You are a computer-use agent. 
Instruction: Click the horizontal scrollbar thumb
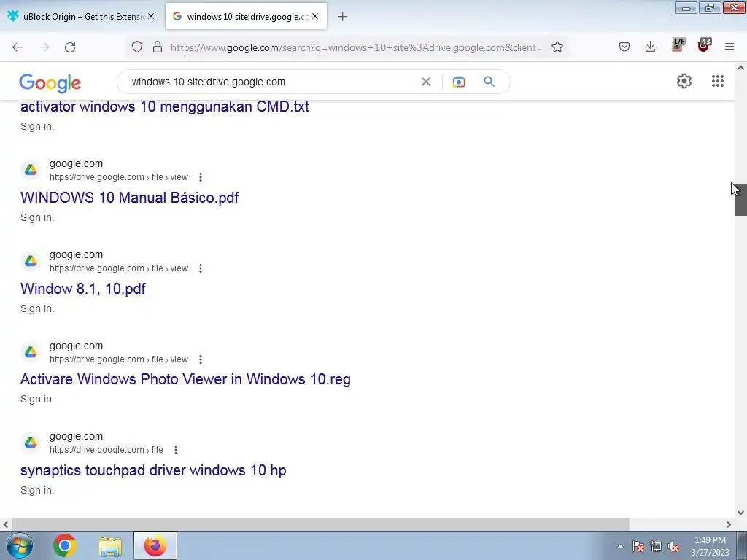(320, 524)
